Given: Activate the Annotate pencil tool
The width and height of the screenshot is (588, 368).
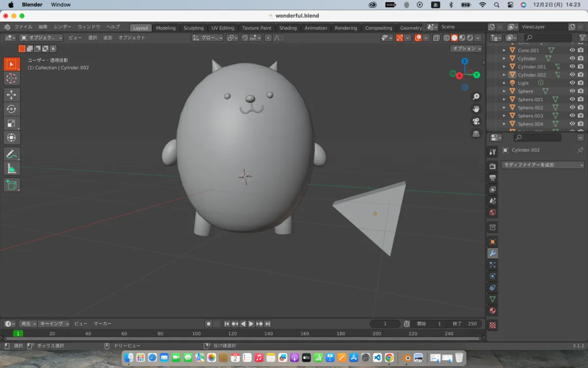Looking at the screenshot, I should [11, 154].
